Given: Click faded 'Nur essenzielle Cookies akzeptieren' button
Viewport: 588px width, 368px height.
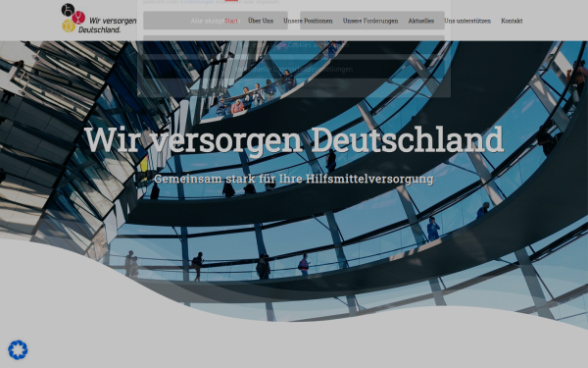Looking at the screenshot, I should (294, 45).
